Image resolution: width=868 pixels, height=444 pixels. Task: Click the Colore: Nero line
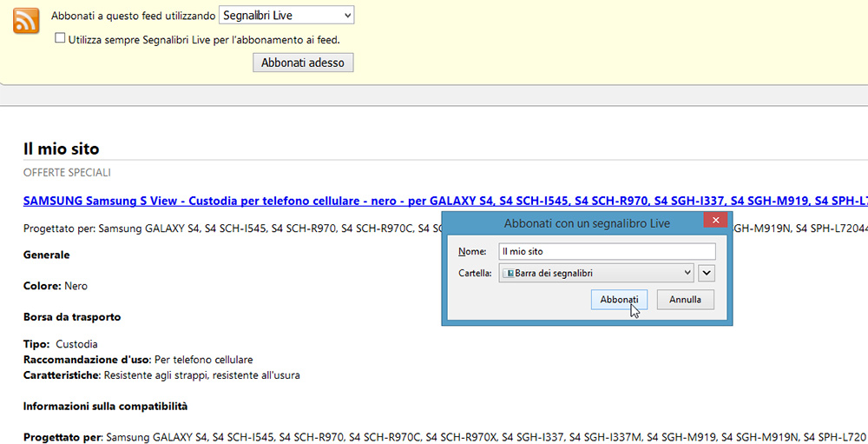(x=56, y=286)
